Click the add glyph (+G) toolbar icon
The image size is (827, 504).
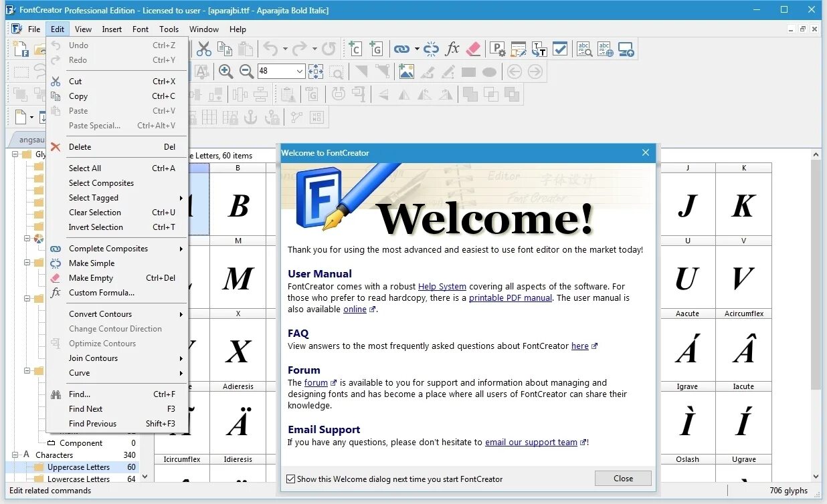(375, 49)
